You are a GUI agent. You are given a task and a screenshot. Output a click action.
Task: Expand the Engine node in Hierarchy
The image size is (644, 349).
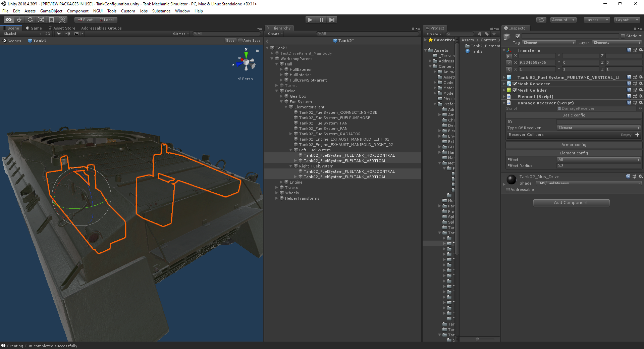(281, 182)
